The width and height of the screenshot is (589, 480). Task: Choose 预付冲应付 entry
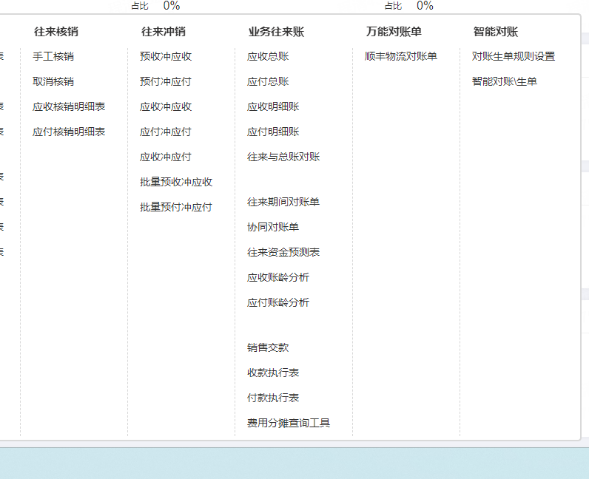(166, 82)
